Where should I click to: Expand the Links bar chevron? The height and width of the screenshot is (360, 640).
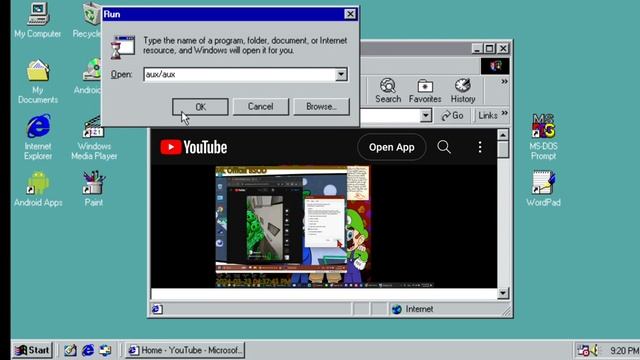pos(505,113)
